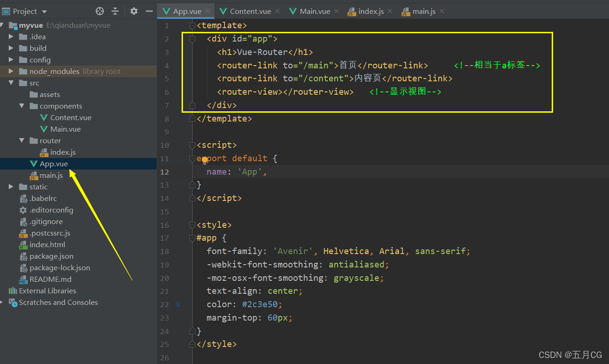
Task: Select .gitignore file
Action: (x=46, y=222)
